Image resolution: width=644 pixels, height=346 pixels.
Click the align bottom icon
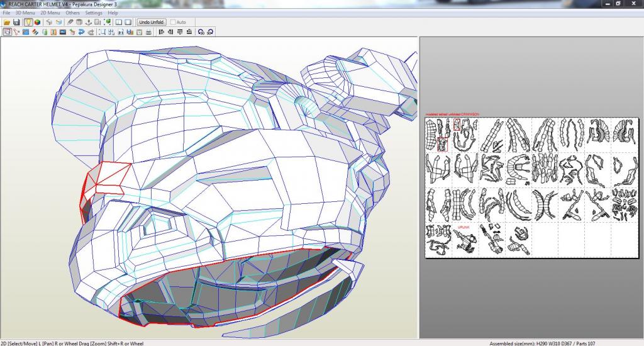pyautogui.click(x=189, y=32)
